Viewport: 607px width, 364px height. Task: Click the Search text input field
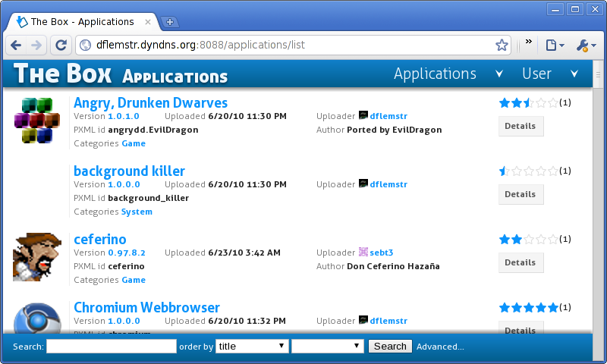coord(112,346)
